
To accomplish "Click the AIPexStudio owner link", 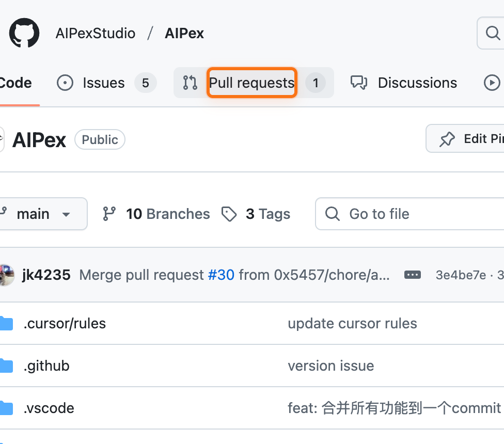I will [x=95, y=33].
